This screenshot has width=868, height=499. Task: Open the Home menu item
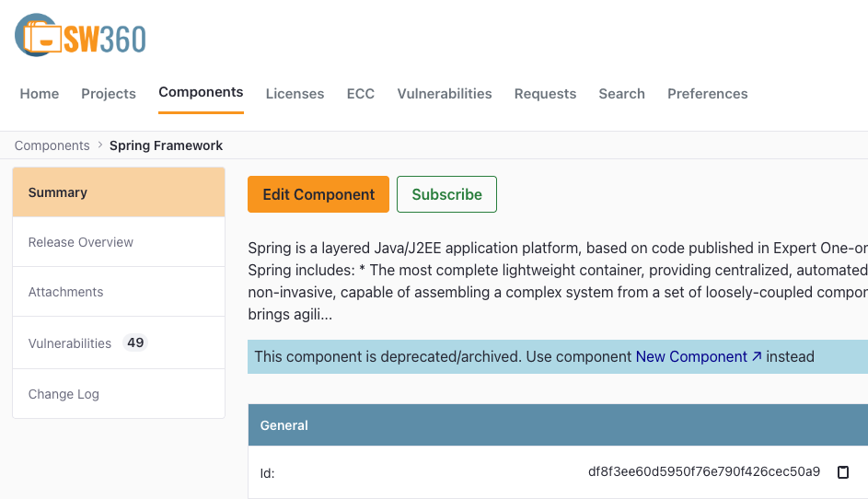(40, 94)
